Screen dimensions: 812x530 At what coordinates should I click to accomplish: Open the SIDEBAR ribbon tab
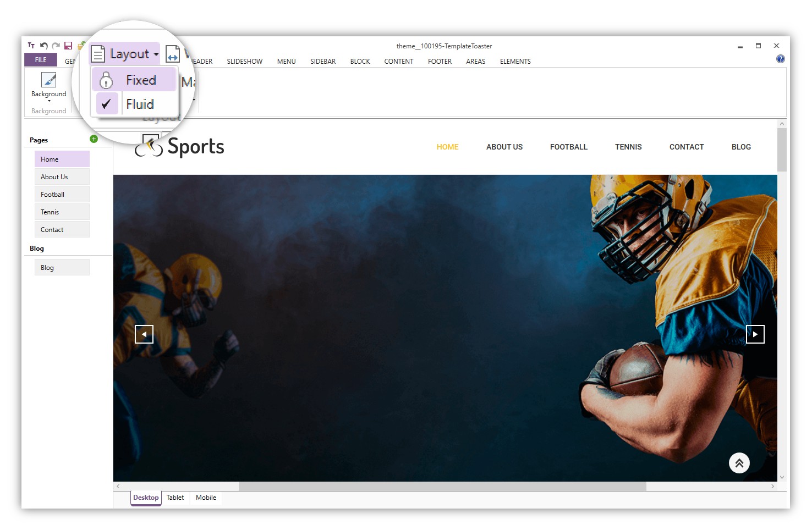tap(323, 62)
